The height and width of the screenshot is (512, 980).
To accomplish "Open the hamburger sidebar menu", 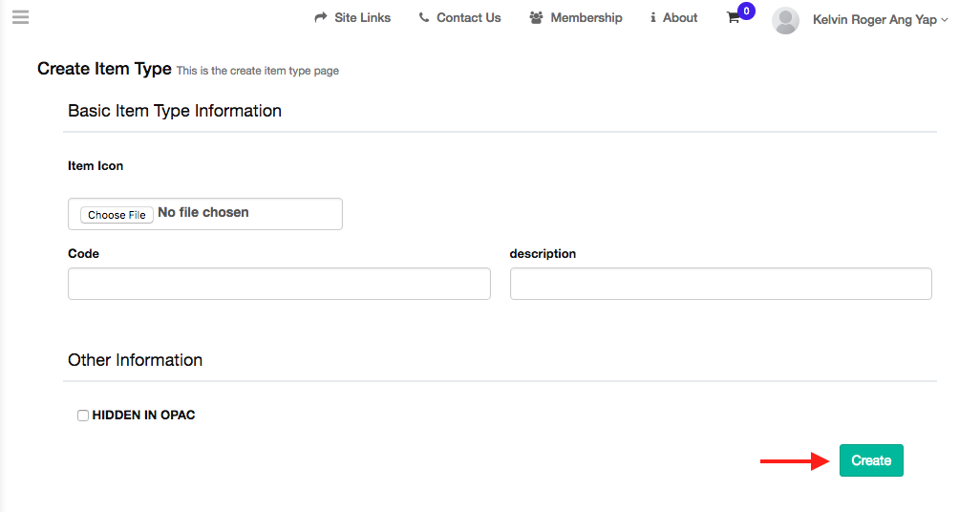I will click(x=21, y=17).
